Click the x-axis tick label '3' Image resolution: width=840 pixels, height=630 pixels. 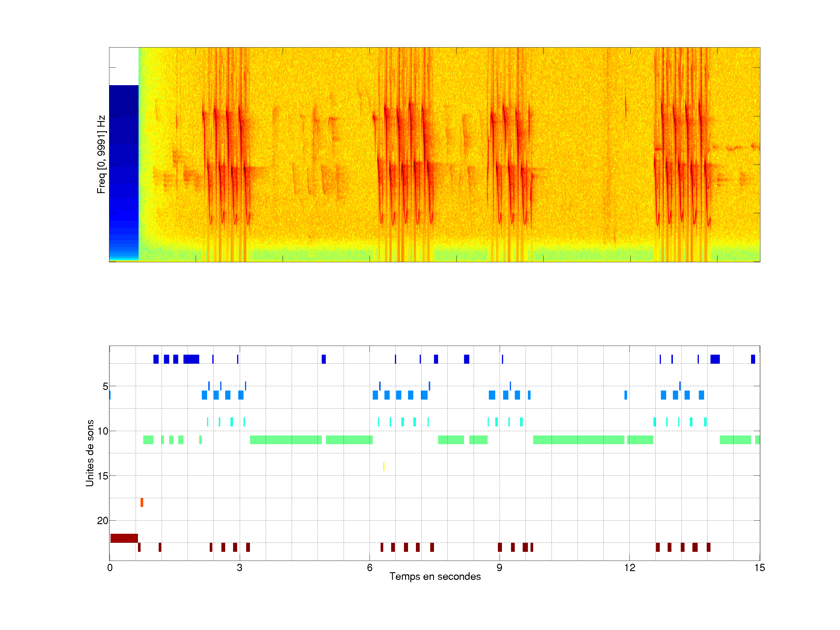[x=239, y=568]
